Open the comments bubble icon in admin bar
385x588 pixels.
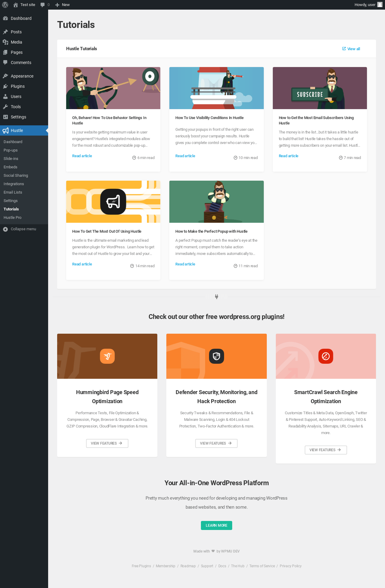(x=43, y=5)
